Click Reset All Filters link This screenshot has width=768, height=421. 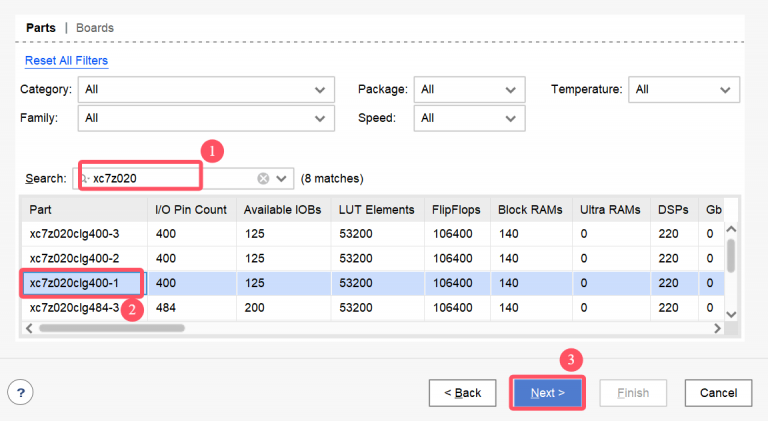(x=66, y=60)
